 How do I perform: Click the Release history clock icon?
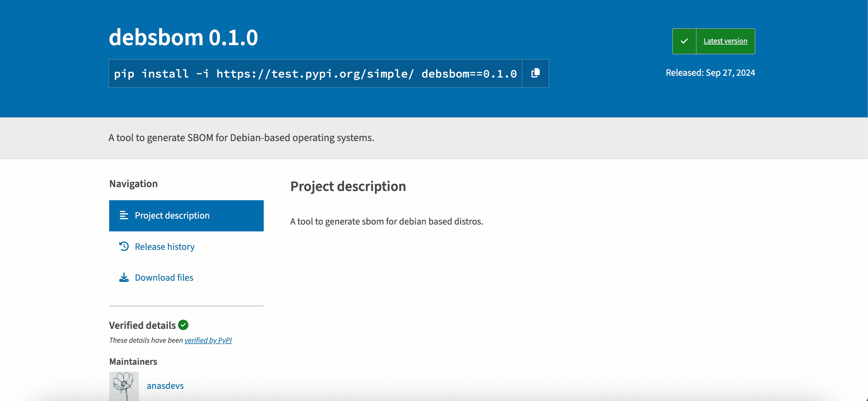point(124,246)
